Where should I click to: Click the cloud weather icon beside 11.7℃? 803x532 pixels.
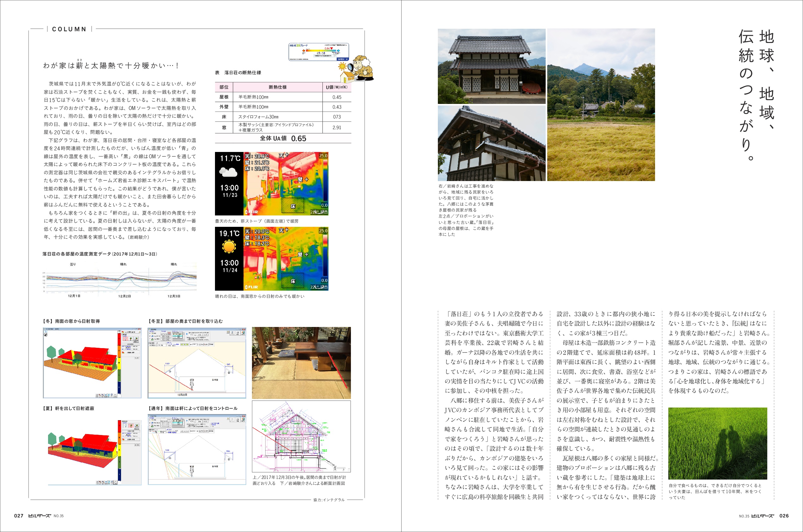228,172
